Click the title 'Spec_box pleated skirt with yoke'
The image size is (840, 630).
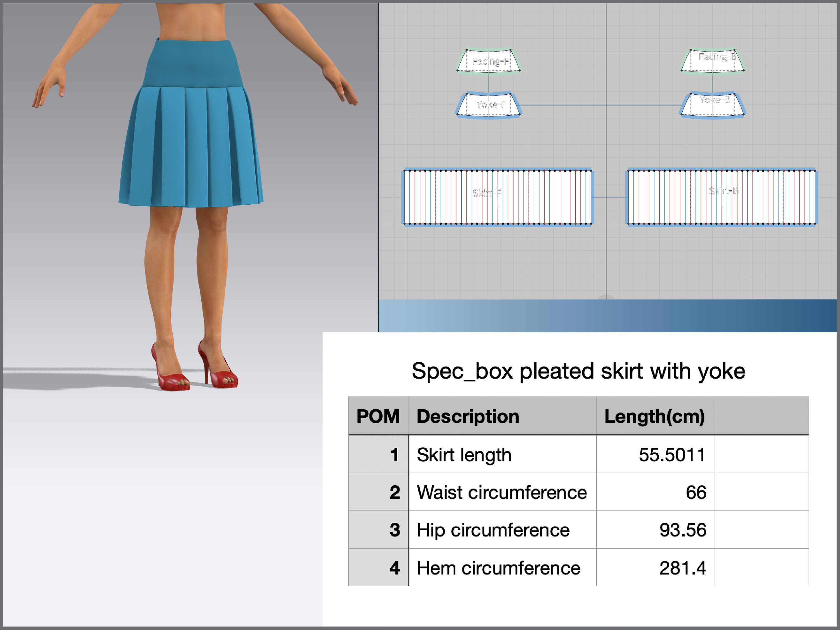(578, 371)
